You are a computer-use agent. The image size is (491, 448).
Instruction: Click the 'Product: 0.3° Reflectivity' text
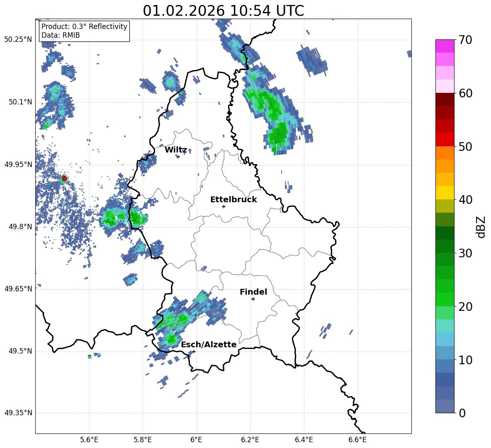[x=84, y=27]
